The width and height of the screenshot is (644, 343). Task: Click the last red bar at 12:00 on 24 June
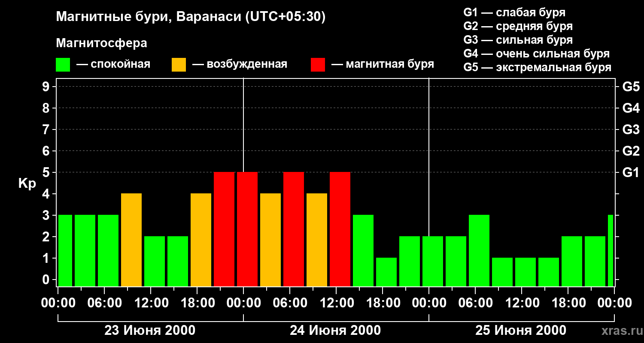(x=340, y=229)
